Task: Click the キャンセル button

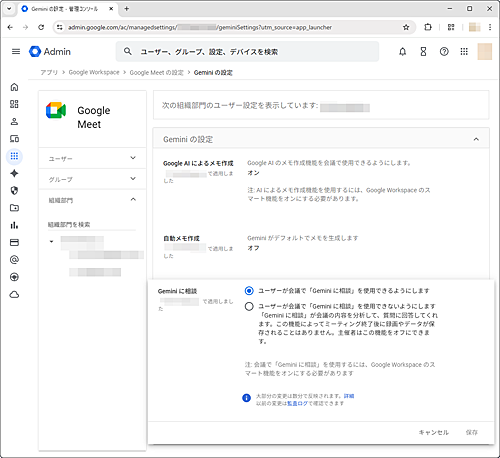Action: [x=434, y=432]
